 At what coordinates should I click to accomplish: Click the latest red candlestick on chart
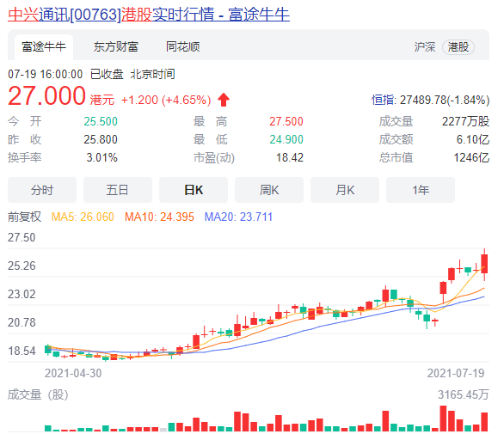click(x=484, y=264)
